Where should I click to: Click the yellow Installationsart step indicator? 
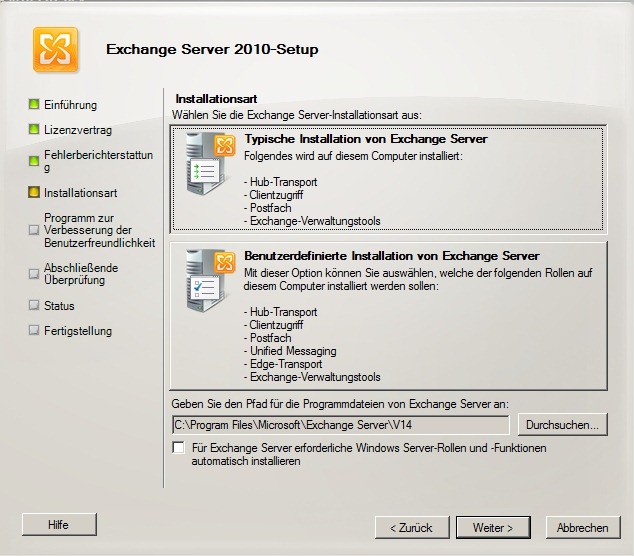[x=34, y=192]
